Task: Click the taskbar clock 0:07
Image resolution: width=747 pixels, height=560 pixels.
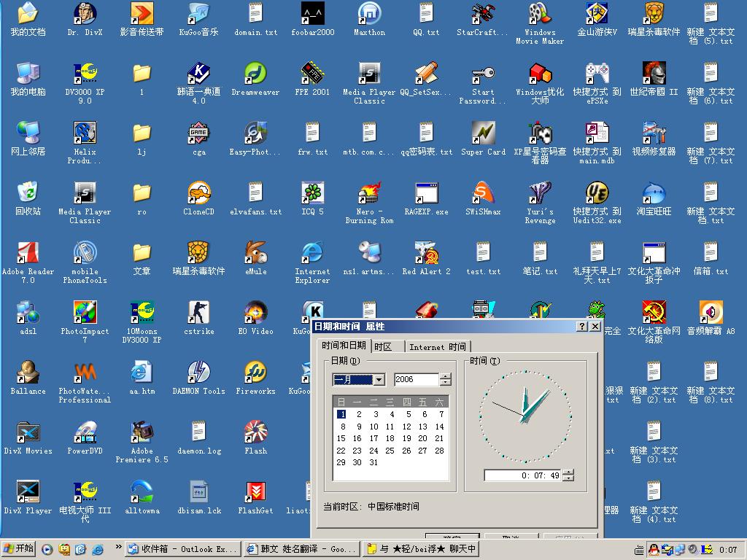Action: [x=728, y=550]
